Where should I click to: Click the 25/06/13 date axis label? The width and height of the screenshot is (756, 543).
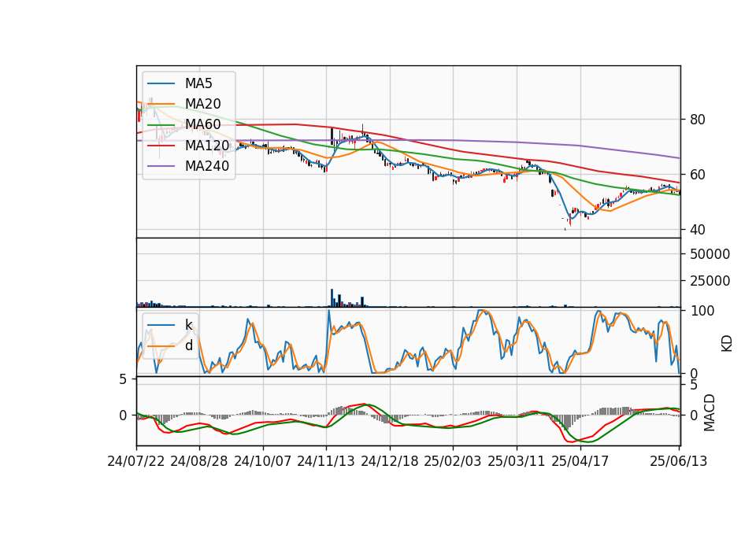tap(678, 461)
